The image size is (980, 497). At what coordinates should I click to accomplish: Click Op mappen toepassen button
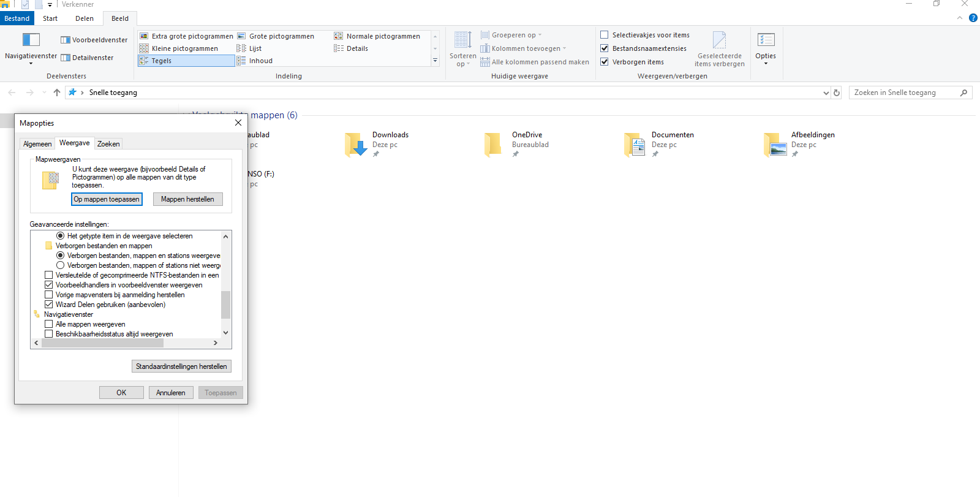click(107, 199)
